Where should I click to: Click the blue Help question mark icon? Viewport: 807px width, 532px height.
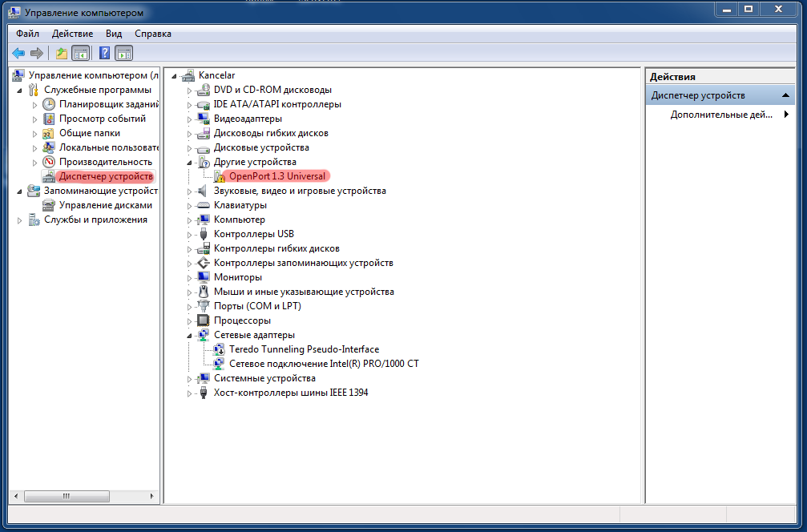[x=104, y=54]
